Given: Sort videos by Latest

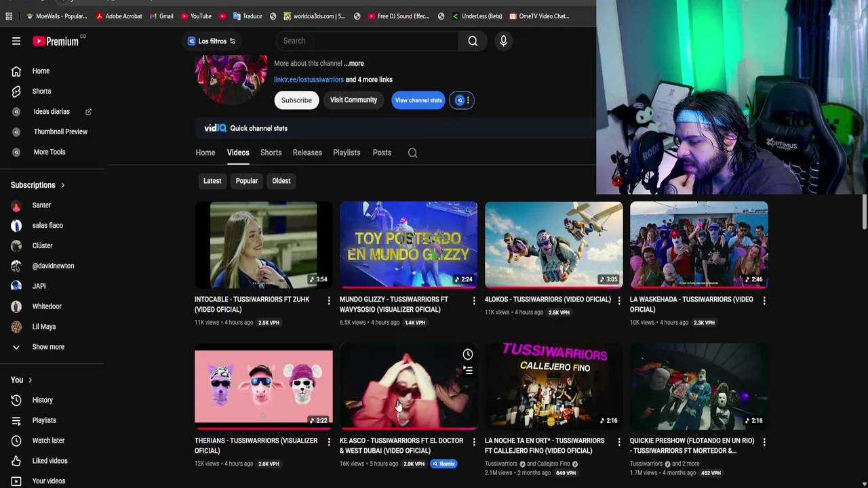Looking at the screenshot, I should 212,181.
